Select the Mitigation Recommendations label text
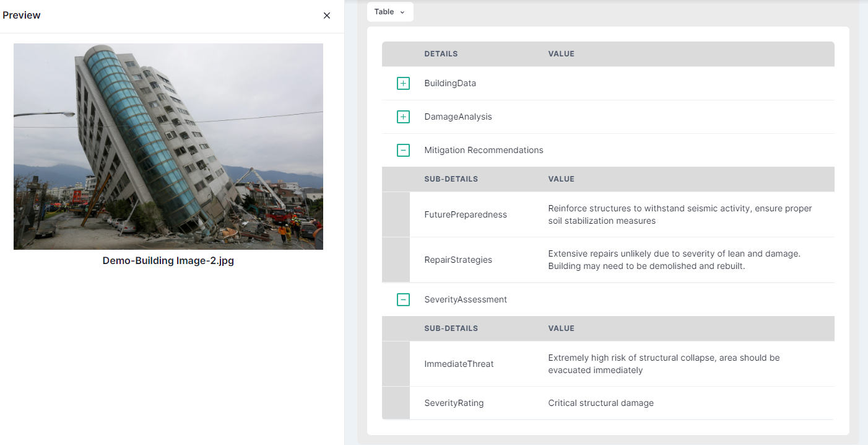The image size is (868, 445). [x=484, y=150]
